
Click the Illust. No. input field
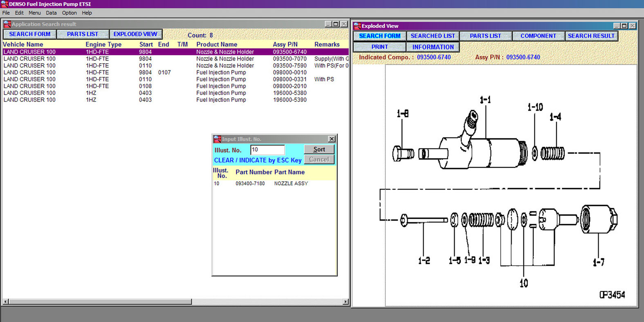[267, 150]
